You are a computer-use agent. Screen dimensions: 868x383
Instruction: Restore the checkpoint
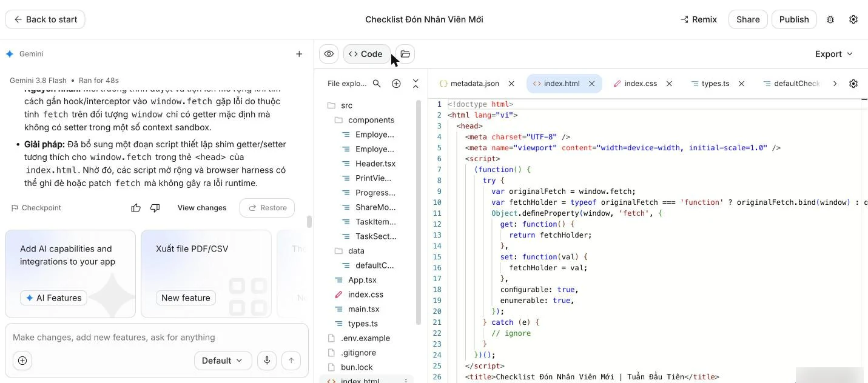pyautogui.click(x=267, y=208)
